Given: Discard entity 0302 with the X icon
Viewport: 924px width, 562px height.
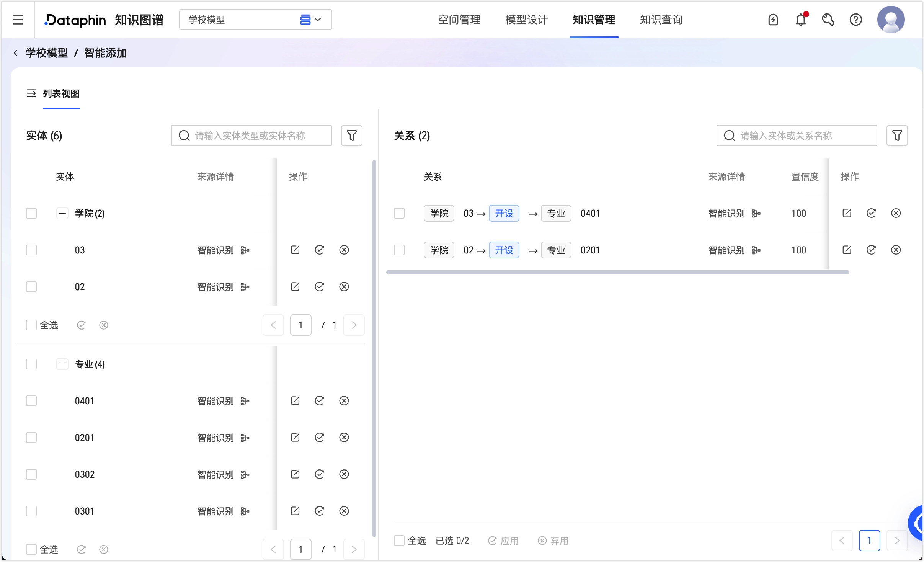Looking at the screenshot, I should [344, 474].
